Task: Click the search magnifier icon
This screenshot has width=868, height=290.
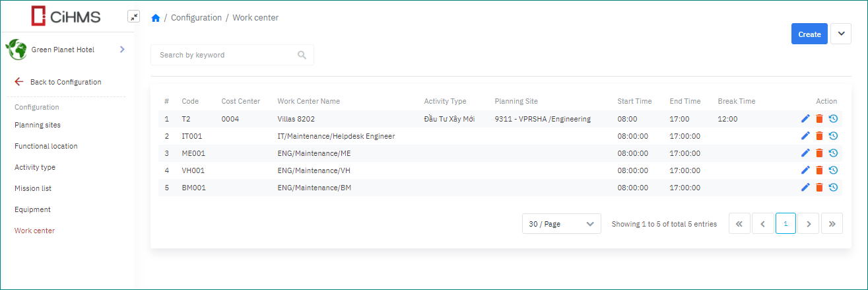Action: coord(302,55)
